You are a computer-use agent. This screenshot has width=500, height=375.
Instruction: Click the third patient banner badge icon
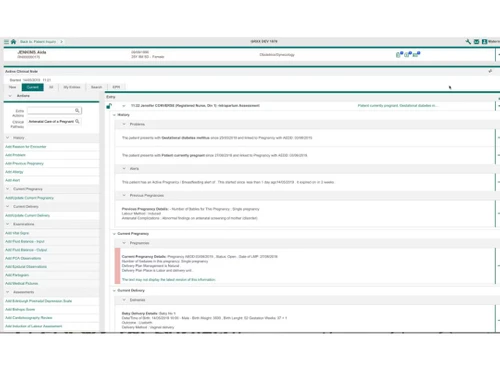416,54
